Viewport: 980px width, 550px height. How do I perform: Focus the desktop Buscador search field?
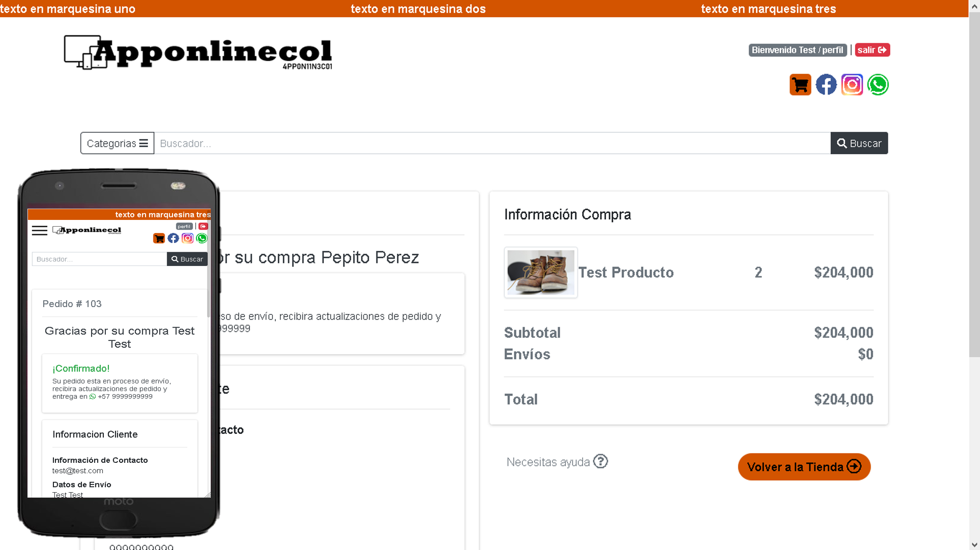492,143
